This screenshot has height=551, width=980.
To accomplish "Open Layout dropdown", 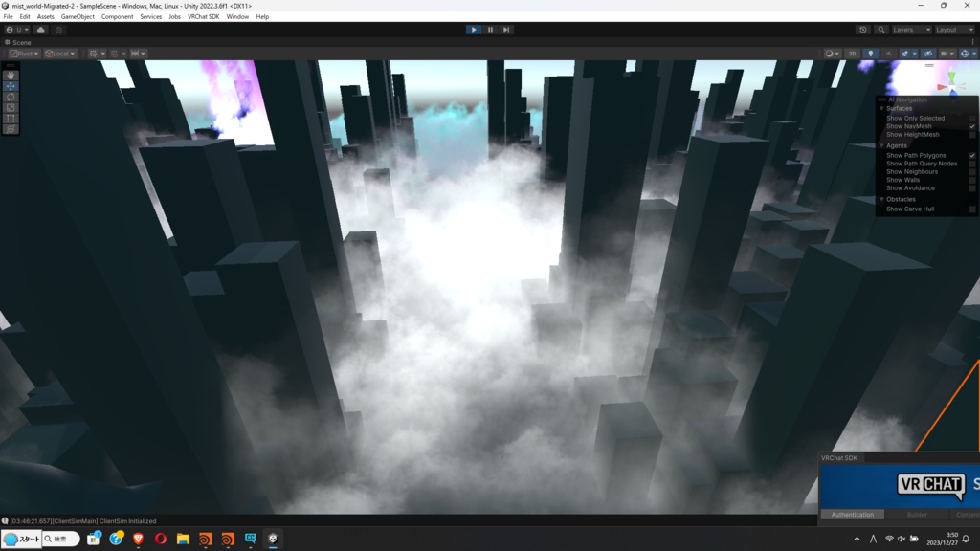I will pos(954,30).
